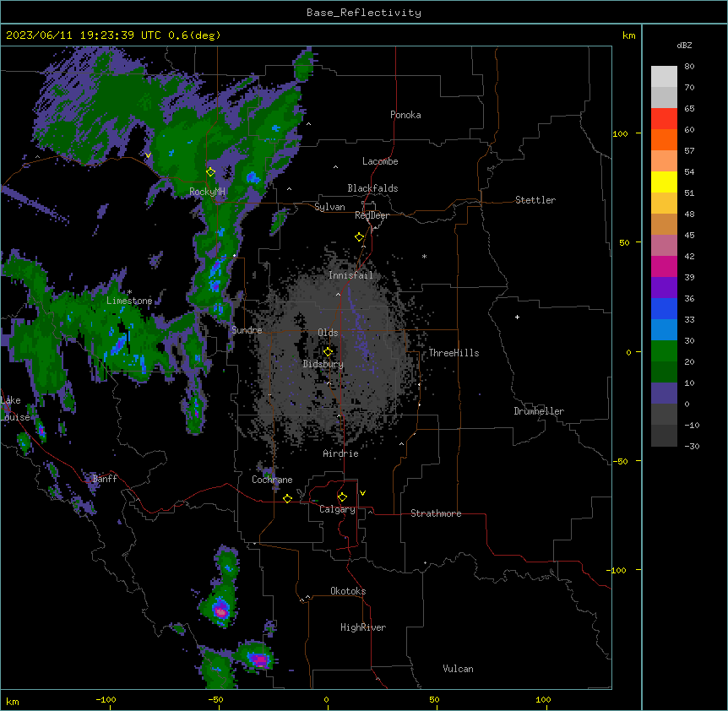Screen dimensions: 728x711
Task: Click the Lacombe city label
Action: coord(380,161)
